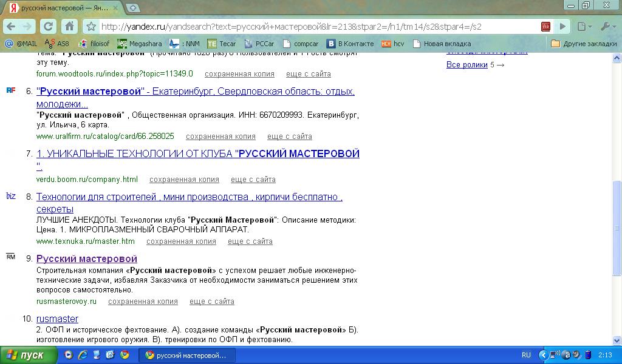Open the Windows пуск start menu
622x364 pixels.
click(x=26, y=355)
